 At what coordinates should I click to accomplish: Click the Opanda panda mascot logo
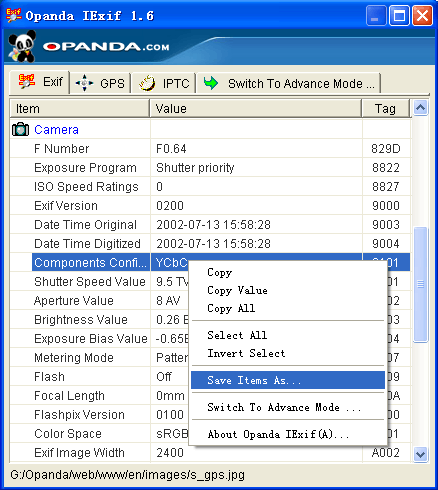(x=22, y=47)
